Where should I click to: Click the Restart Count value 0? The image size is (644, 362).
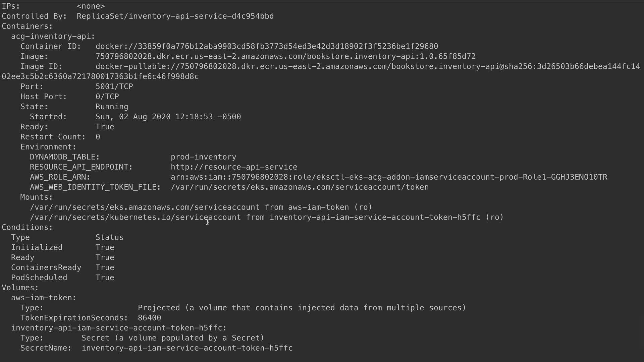(98, 137)
